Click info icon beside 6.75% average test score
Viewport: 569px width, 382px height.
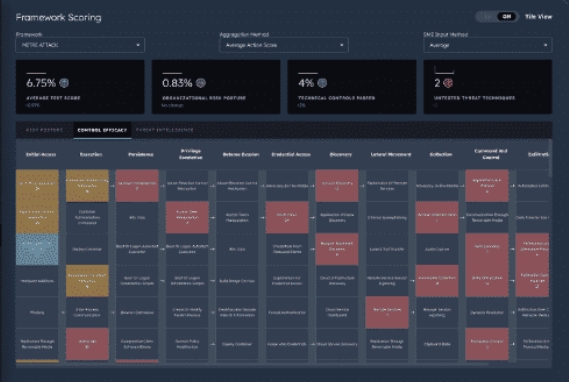pyautogui.click(x=64, y=83)
